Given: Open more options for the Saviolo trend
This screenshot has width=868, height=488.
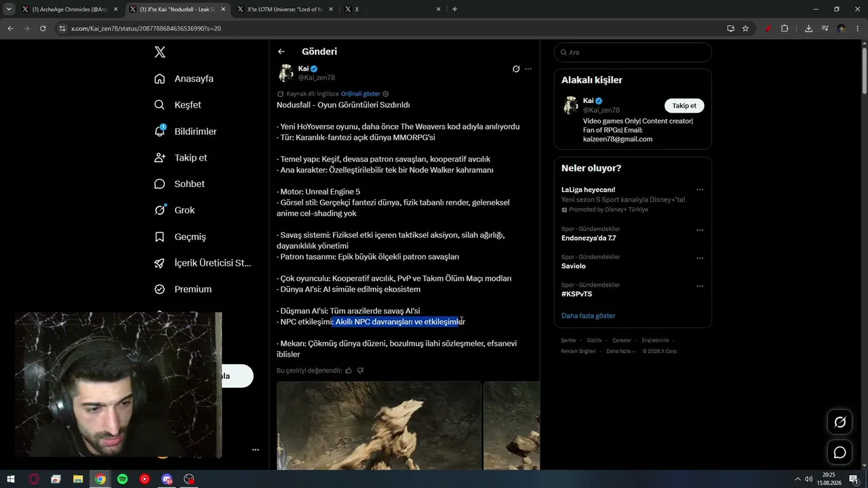Looking at the screenshot, I should tap(700, 258).
